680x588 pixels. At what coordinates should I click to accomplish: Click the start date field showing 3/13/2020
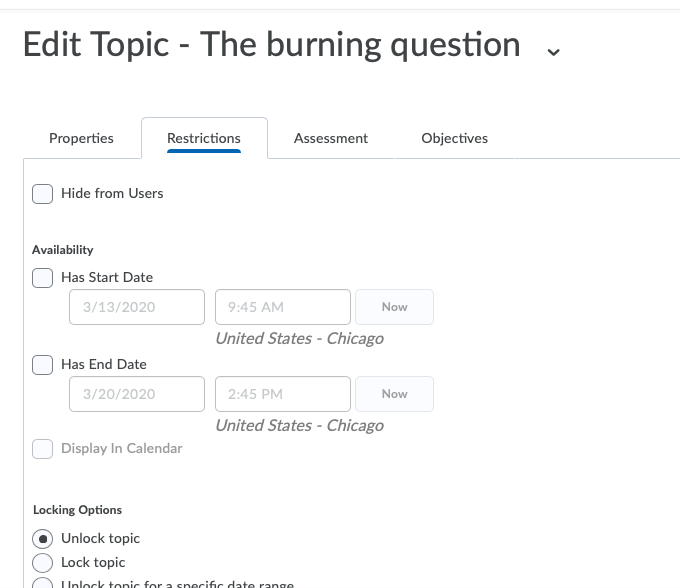point(137,307)
